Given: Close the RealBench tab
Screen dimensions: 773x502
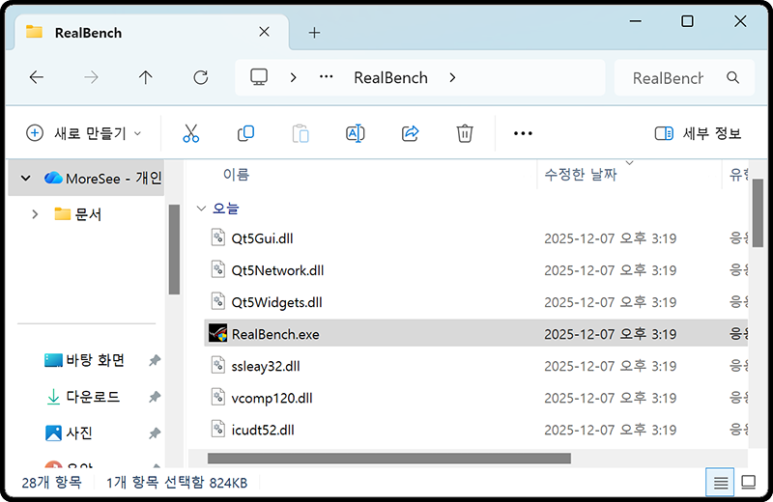Looking at the screenshot, I should (x=264, y=32).
